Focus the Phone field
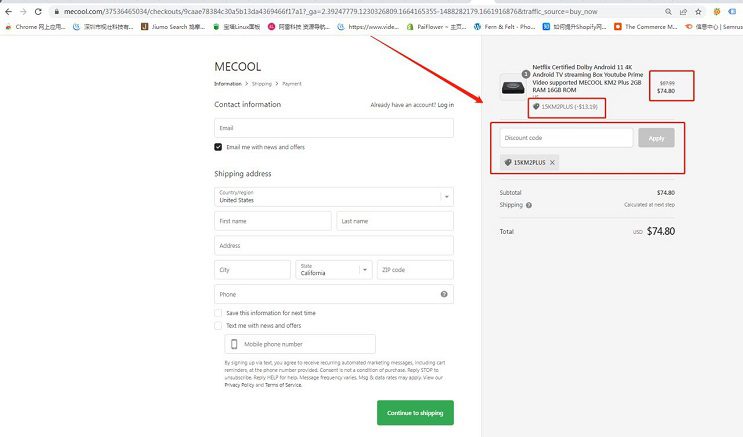 tap(334, 294)
